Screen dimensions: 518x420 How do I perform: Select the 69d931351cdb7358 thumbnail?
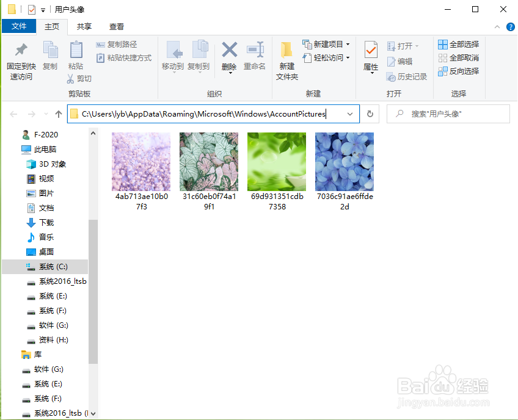277,162
